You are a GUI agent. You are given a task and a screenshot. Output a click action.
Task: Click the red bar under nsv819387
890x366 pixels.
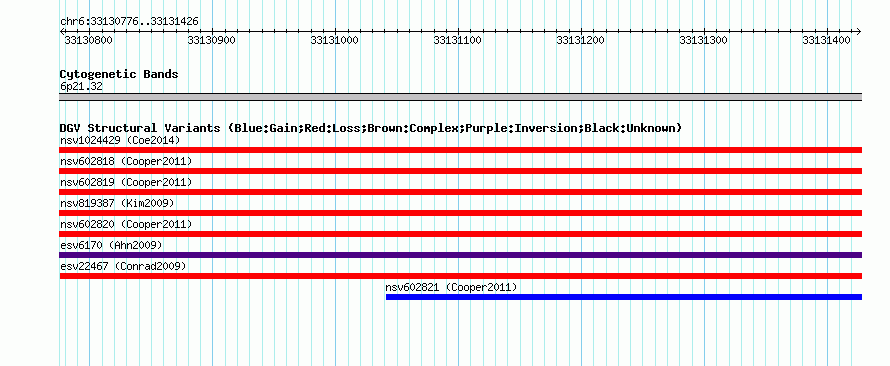click(460, 213)
